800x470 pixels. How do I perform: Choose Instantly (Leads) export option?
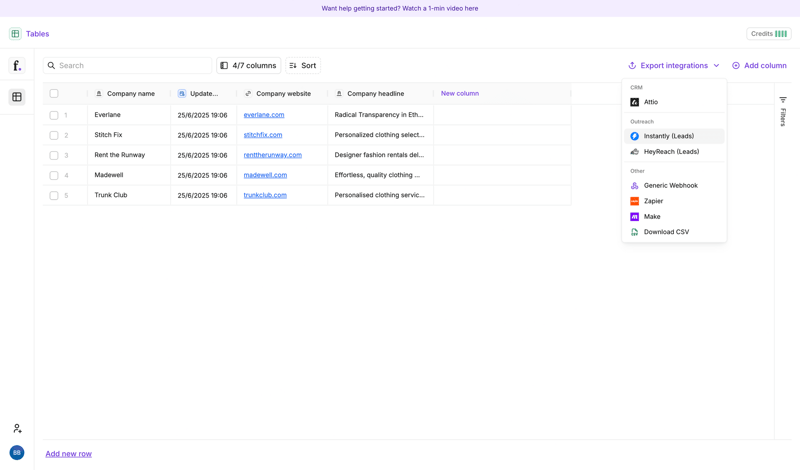coord(674,136)
